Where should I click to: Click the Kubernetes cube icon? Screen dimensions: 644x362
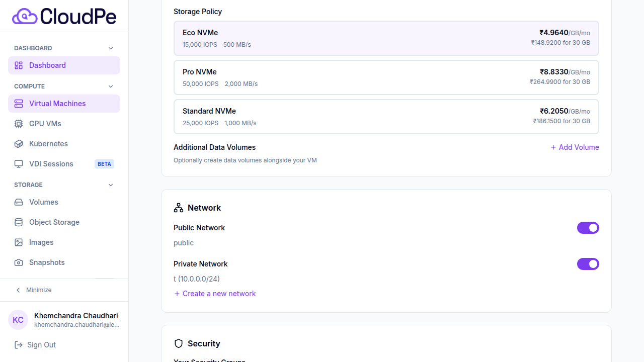tap(19, 144)
